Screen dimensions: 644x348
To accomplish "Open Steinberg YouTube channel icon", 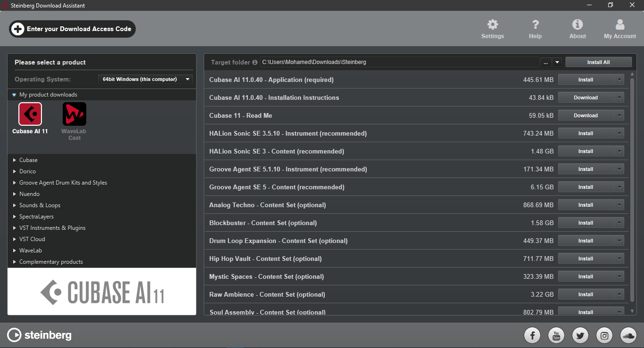I will click(556, 336).
